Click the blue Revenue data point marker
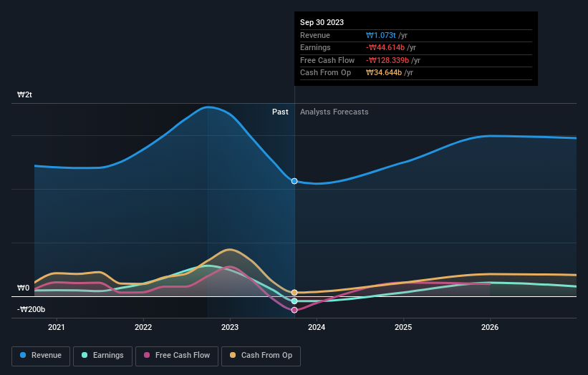 [294, 181]
